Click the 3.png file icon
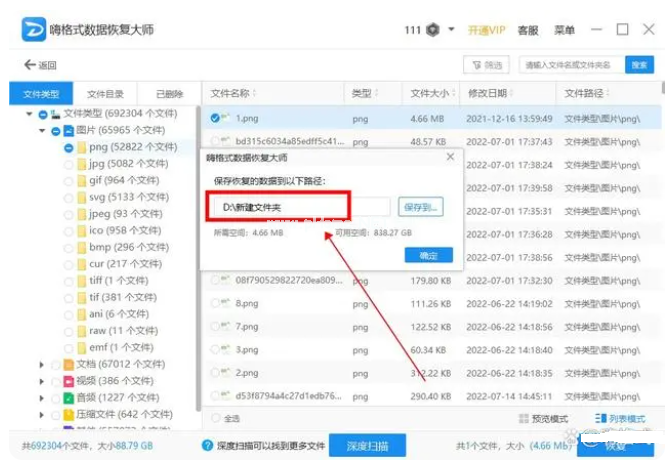This screenshot has width=666, height=463. [x=226, y=349]
